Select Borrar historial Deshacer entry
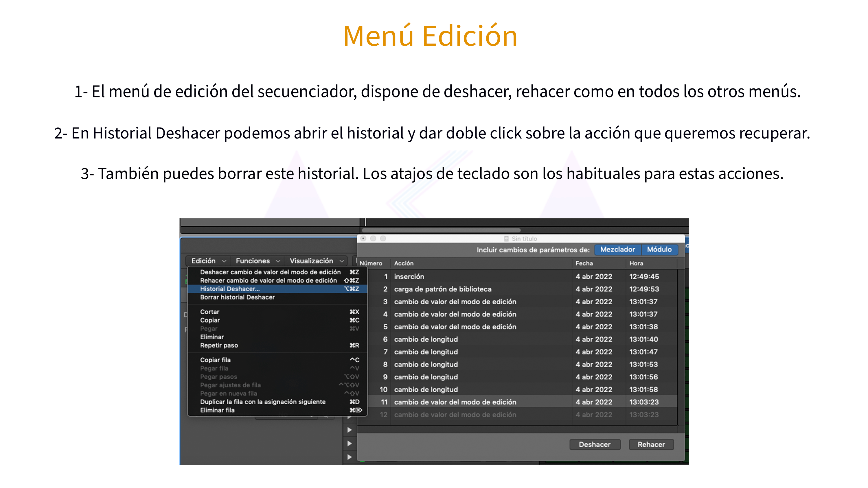 point(277,297)
